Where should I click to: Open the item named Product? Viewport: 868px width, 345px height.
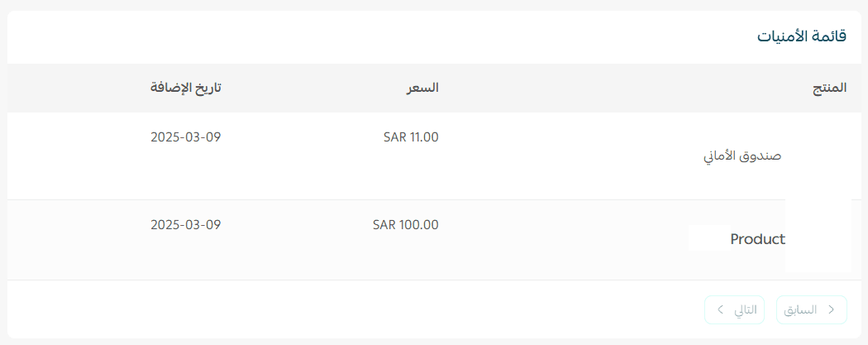[757, 239]
